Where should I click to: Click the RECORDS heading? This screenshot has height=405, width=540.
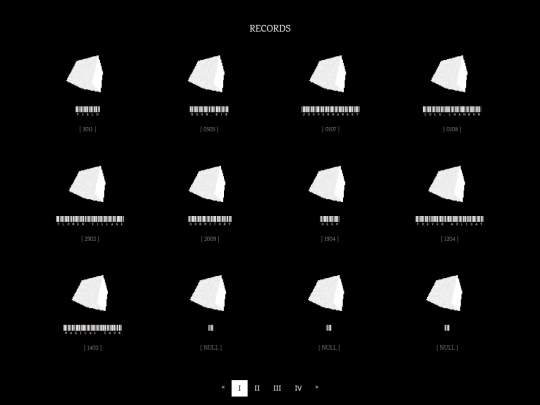(x=270, y=29)
